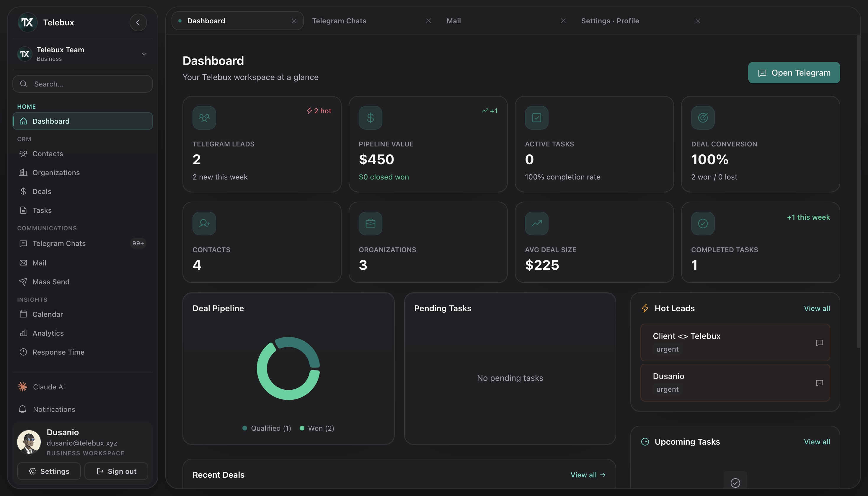Click the Deal Pipeline donut chart
This screenshot has width=868, height=496.
click(x=288, y=368)
